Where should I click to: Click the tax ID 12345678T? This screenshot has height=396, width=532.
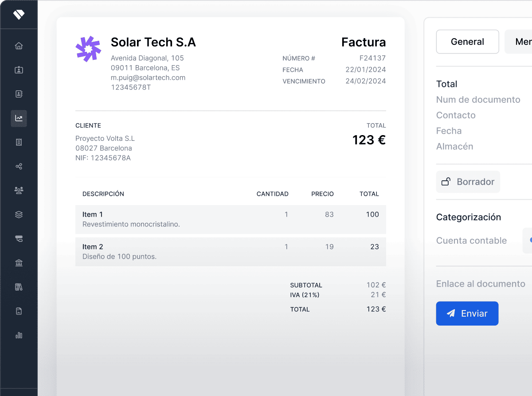point(131,87)
